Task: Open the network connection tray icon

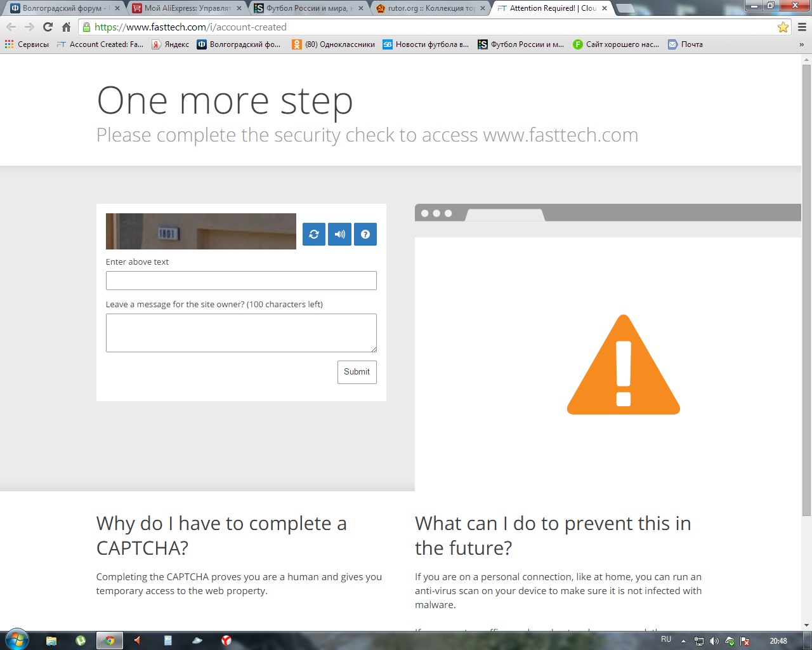Action: pos(699,641)
